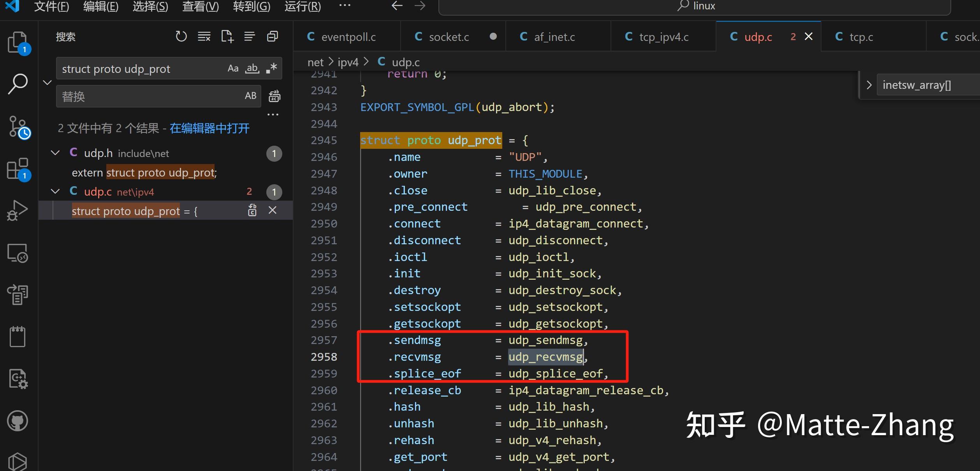Viewport: 980px width, 471px height.
Task: Clear the search results
Action: pos(204,37)
